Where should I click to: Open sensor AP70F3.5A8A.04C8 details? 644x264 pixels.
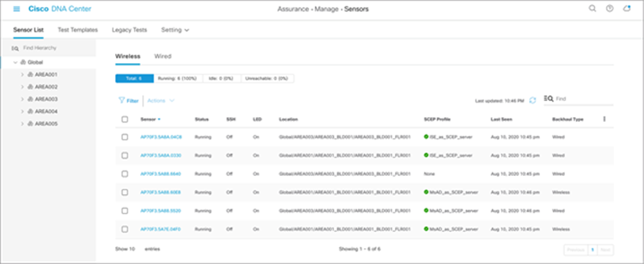click(161, 137)
